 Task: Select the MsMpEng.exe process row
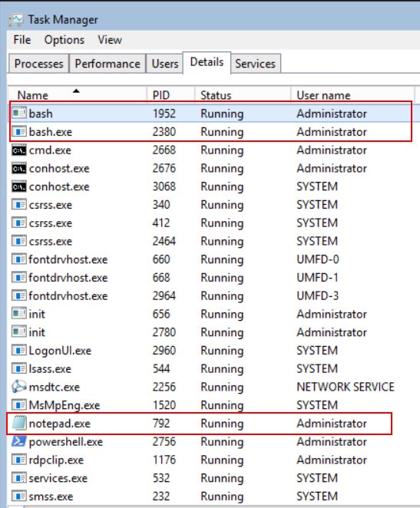(x=210, y=405)
